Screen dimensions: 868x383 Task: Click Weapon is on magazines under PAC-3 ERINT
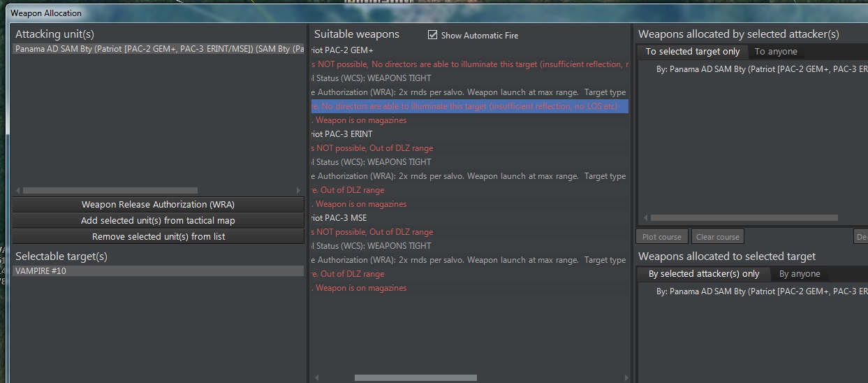coord(469,204)
